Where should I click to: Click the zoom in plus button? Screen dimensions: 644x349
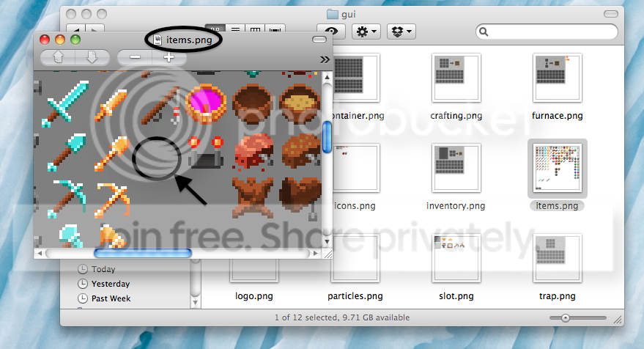point(169,57)
